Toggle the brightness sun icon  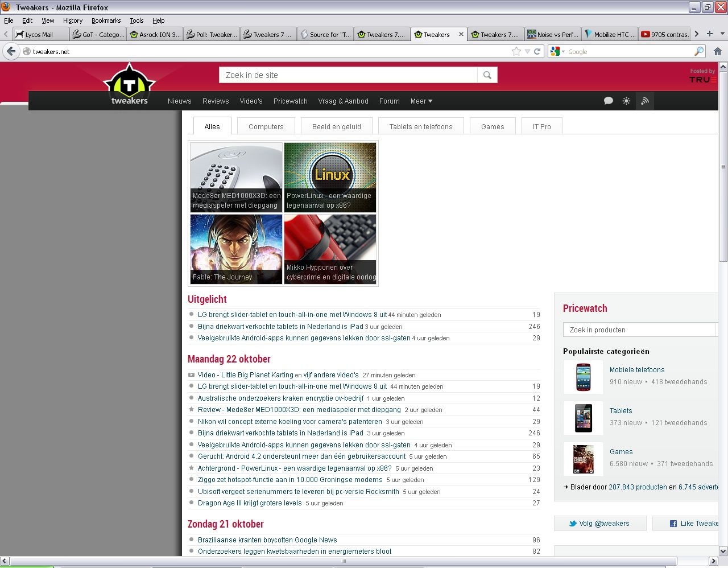pos(626,101)
